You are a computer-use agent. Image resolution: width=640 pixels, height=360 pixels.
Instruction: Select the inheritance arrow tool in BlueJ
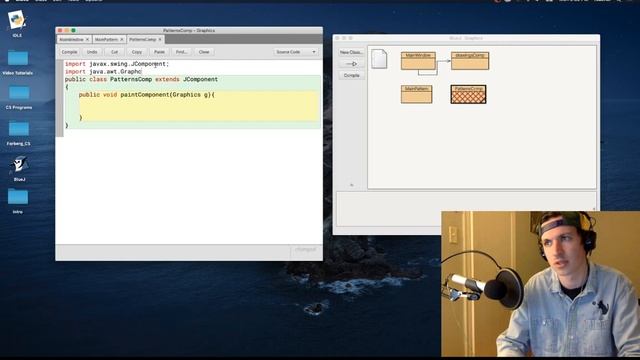(x=351, y=64)
